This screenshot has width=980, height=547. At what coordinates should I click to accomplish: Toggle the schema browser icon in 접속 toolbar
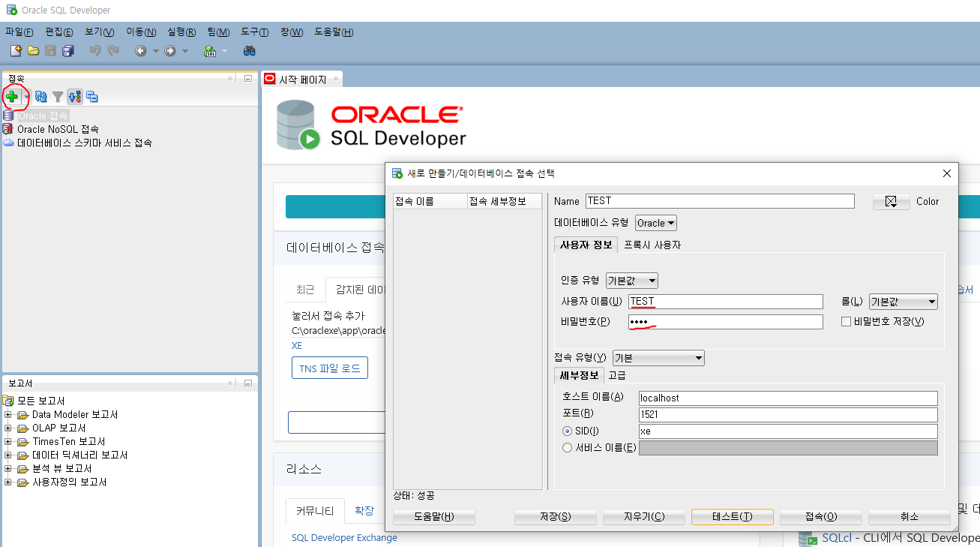coord(75,97)
